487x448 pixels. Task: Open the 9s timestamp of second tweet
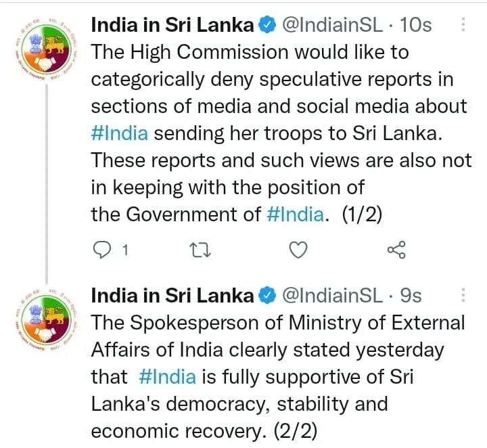[411, 296]
